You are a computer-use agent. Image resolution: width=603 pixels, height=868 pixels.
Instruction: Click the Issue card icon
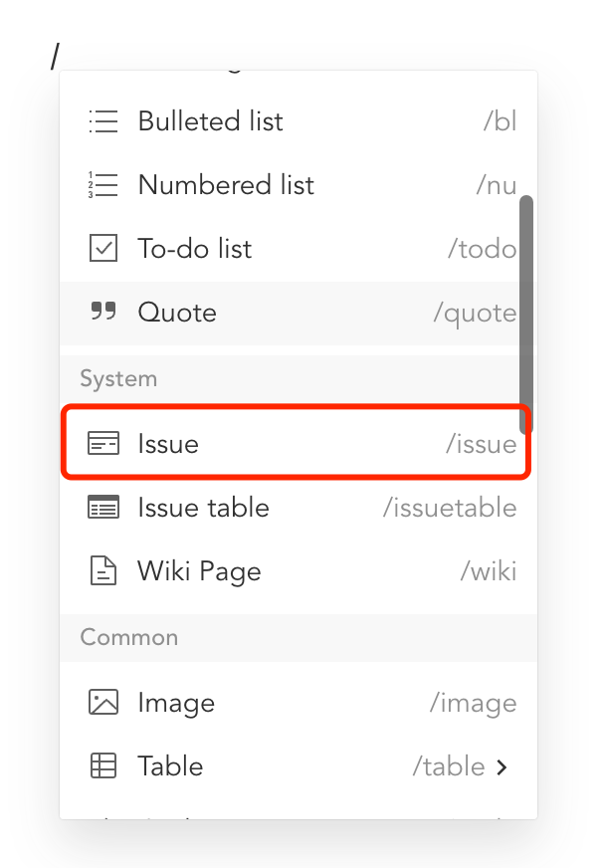click(103, 443)
